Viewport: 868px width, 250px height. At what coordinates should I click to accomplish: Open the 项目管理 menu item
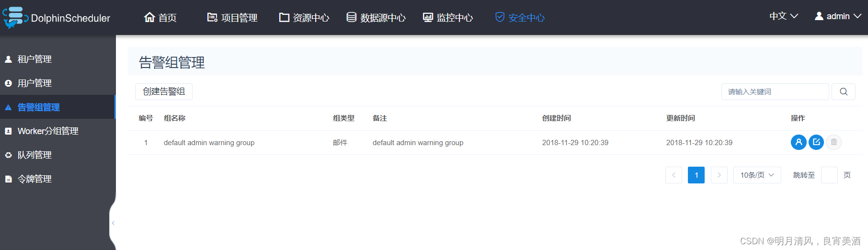[232, 17]
